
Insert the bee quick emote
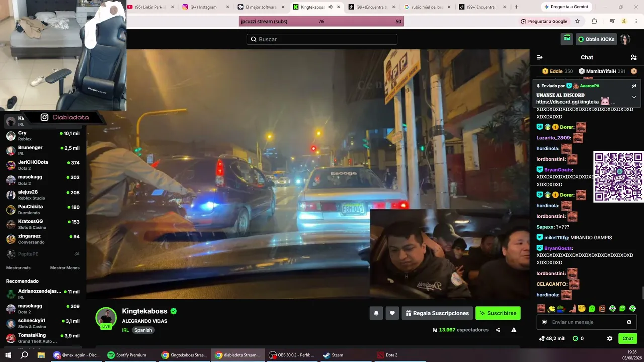pyautogui.click(x=551, y=308)
